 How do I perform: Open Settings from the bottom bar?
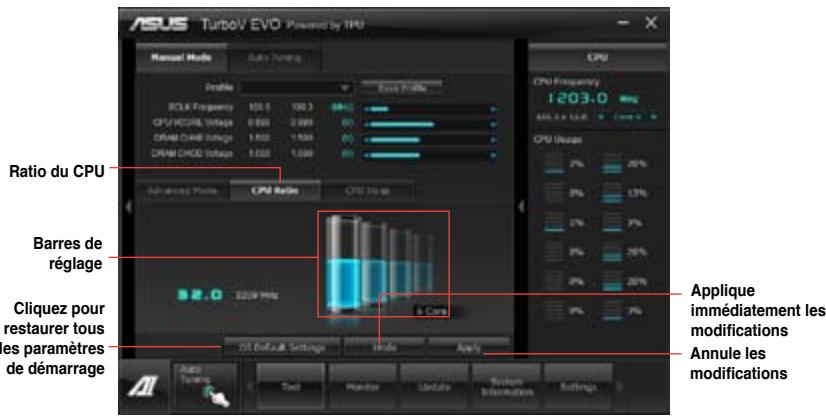(x=578, y=387)
